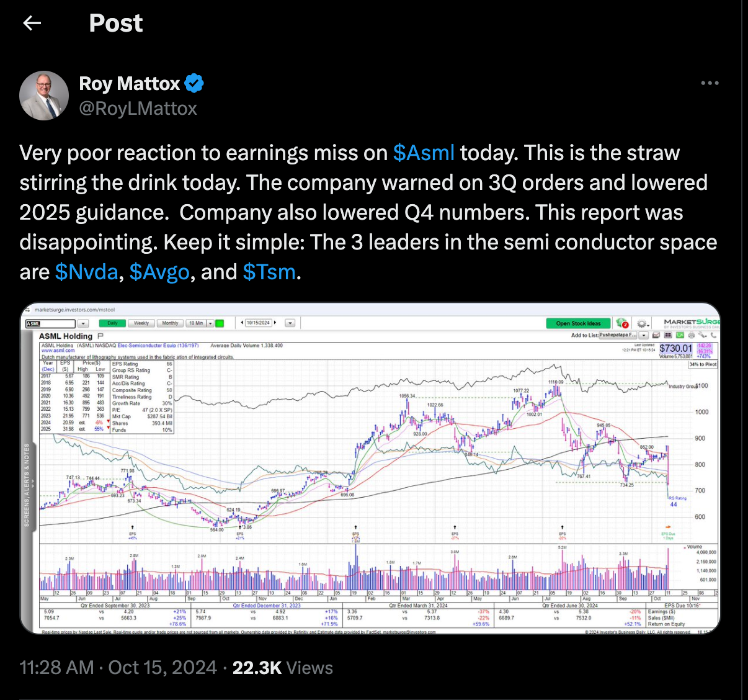This screenshot has height=700, width=748.
Task: Open the MarketSurge settings gear icon
Action: [x=641, y=323]
